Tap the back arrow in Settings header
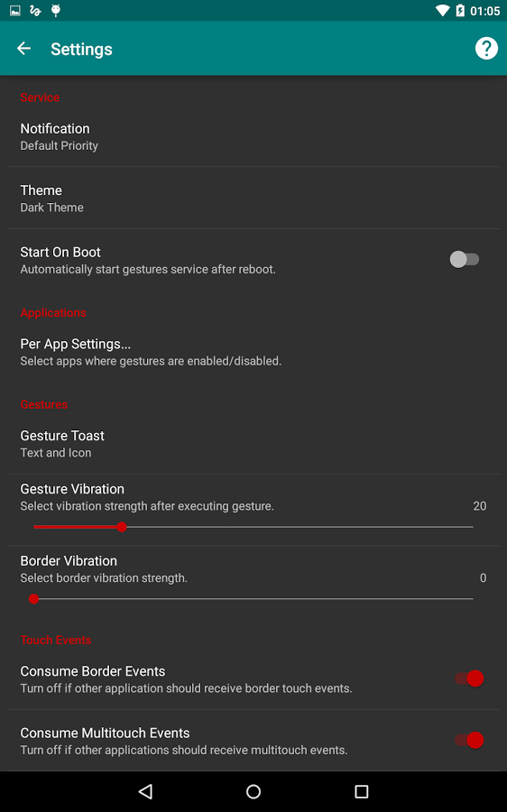This screenshot has width=507, height=812. tap(23, 49)
